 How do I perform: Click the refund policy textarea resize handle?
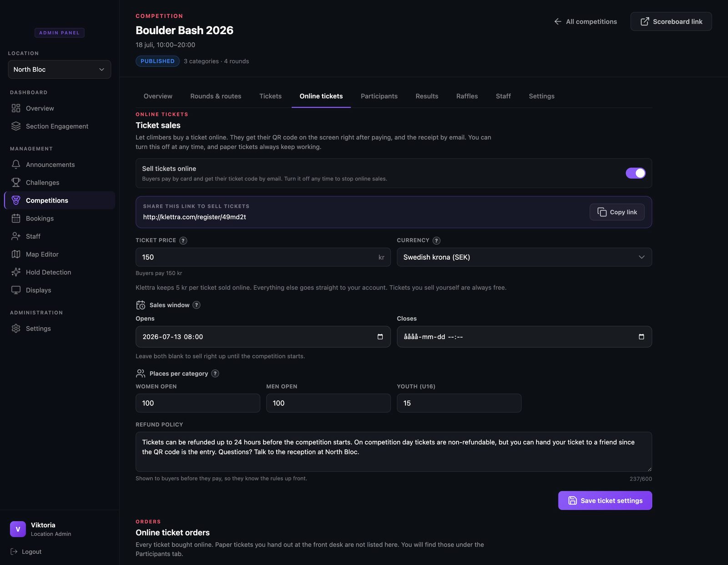649,469
